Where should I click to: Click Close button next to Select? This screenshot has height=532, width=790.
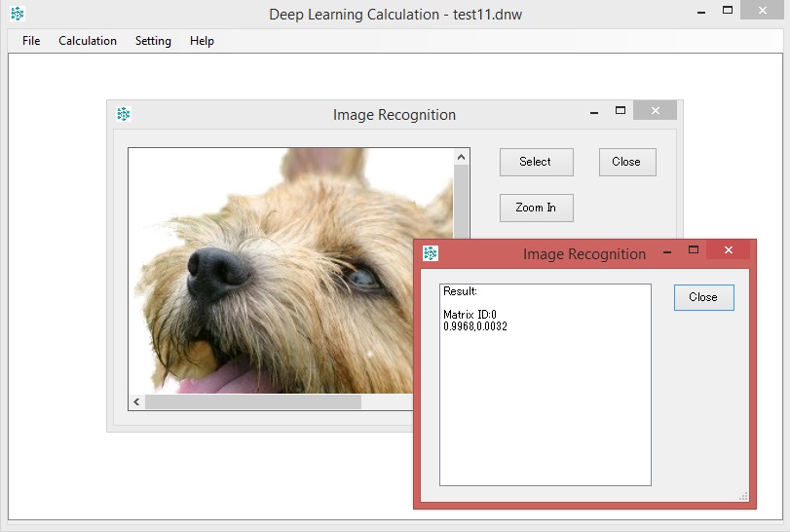[x=627, y=162]
